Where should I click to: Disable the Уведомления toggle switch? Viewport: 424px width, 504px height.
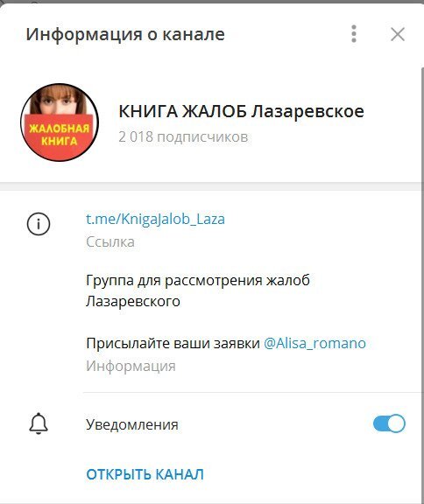tap(389, 423)
